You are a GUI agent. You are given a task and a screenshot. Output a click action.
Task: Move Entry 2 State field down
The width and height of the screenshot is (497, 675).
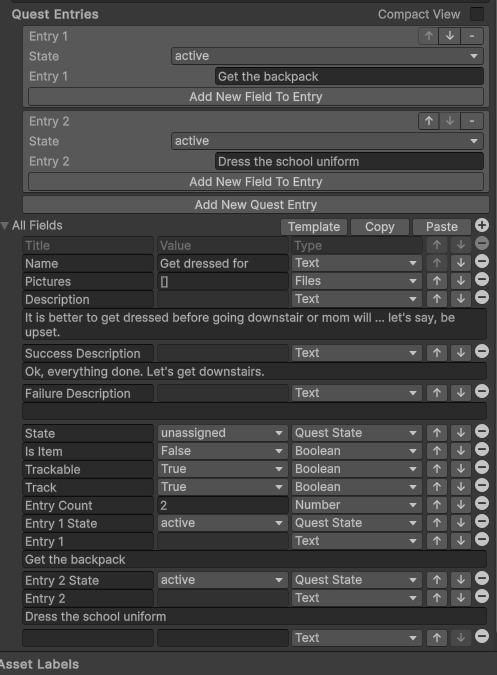point(461,580)
